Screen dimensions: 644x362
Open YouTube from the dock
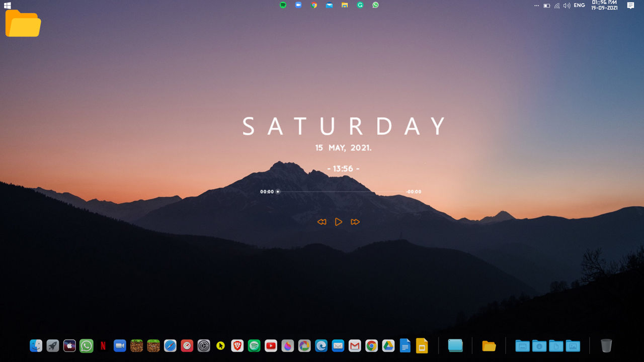point(271,345)
